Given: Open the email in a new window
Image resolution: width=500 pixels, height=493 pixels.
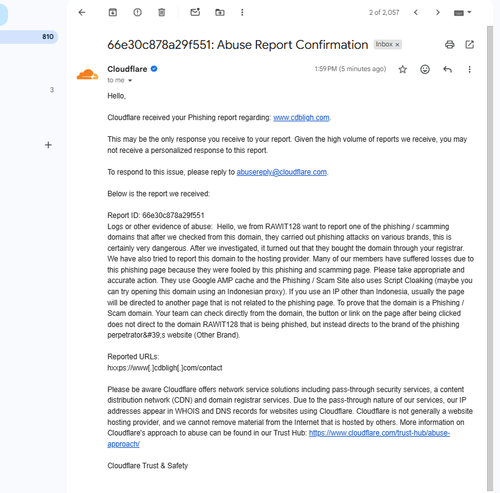Looking at the screenshot, I should (x=470, y=44).
